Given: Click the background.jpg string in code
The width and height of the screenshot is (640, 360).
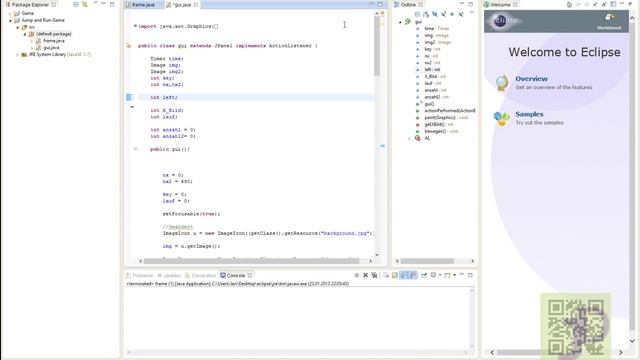Looking at the screenshot, I should click(x=345, y=233).
